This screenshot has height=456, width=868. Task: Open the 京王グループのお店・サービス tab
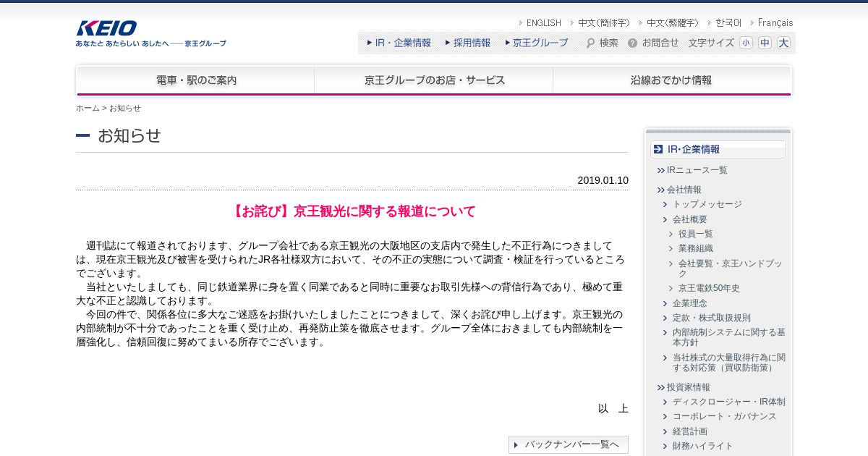pyautogui.click(x=434, y=80)
